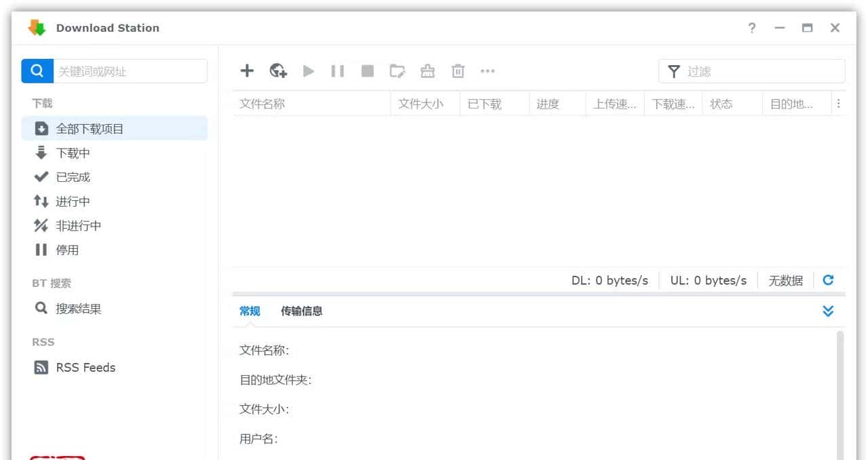Resume downloads with the play icon
Viewport: 868px width, 460px height.
pyautogui.click(x=308, y=71)
